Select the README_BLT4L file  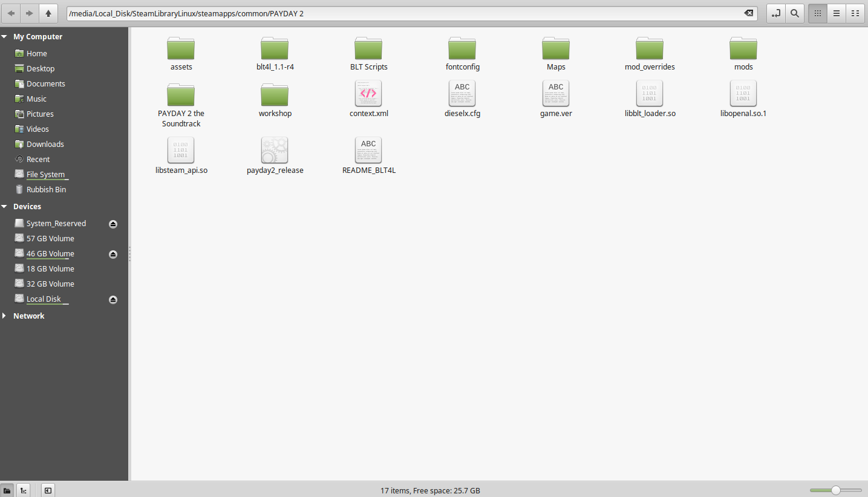pos(368,156)
